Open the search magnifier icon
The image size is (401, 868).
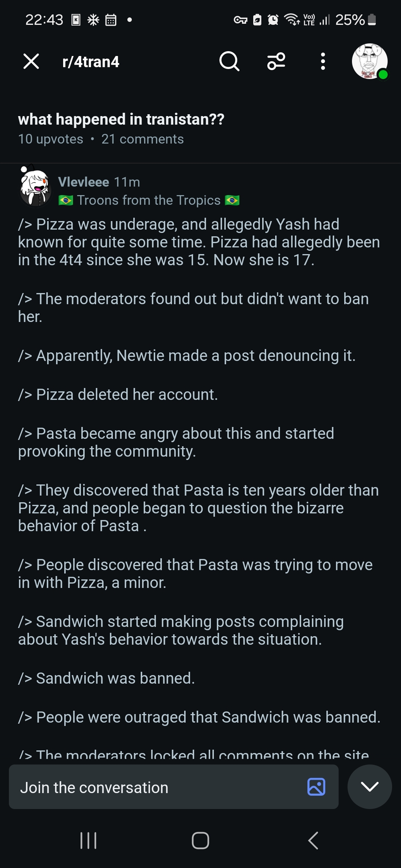(229, 61)
